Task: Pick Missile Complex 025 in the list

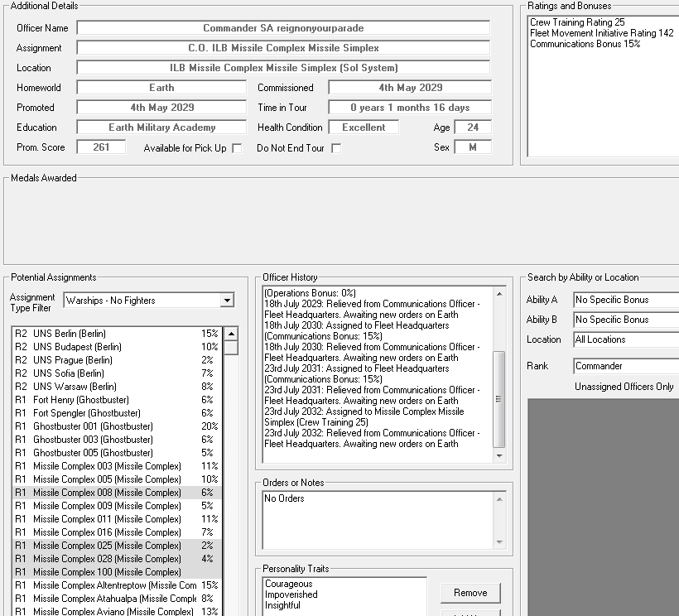Action: click(x=117, y=546)
